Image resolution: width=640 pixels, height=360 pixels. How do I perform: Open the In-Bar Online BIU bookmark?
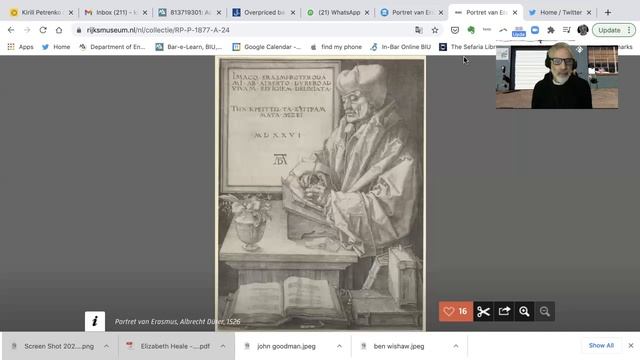[401, 47]
